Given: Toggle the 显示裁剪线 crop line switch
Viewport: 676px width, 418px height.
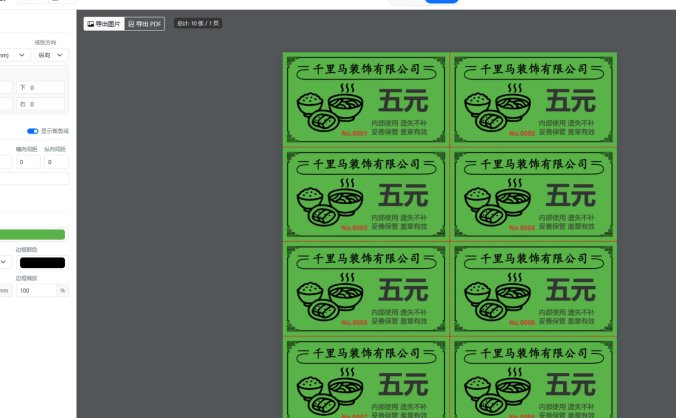Looking at the screenshot, I should [33, 131].
